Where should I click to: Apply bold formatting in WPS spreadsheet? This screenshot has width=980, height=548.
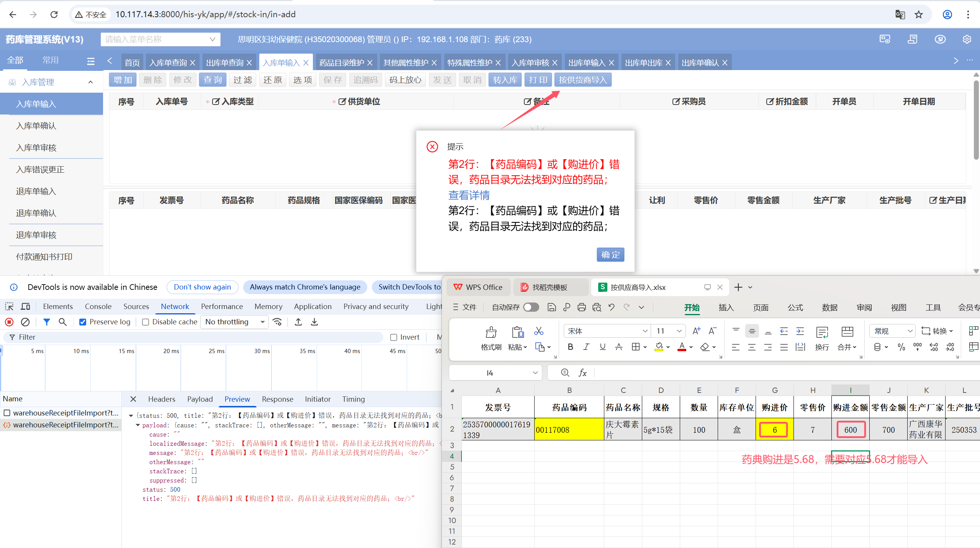[570, 347]
